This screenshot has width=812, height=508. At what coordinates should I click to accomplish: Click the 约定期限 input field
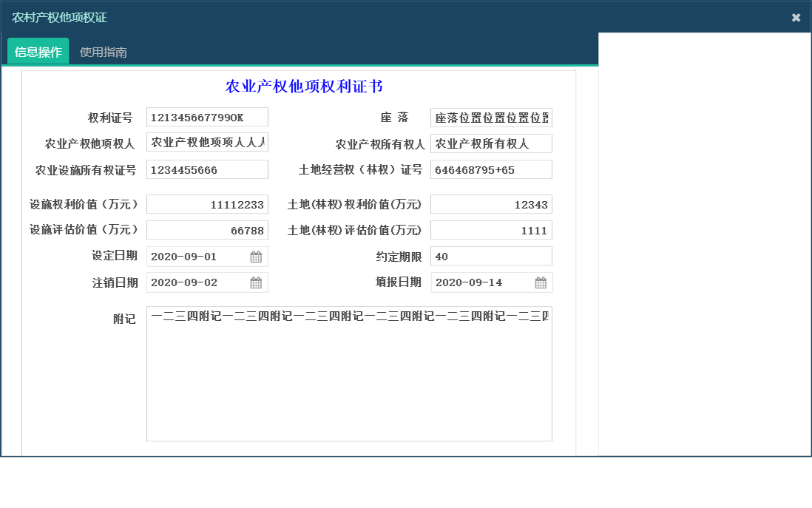pyautogui.click(x=492, y=255)
